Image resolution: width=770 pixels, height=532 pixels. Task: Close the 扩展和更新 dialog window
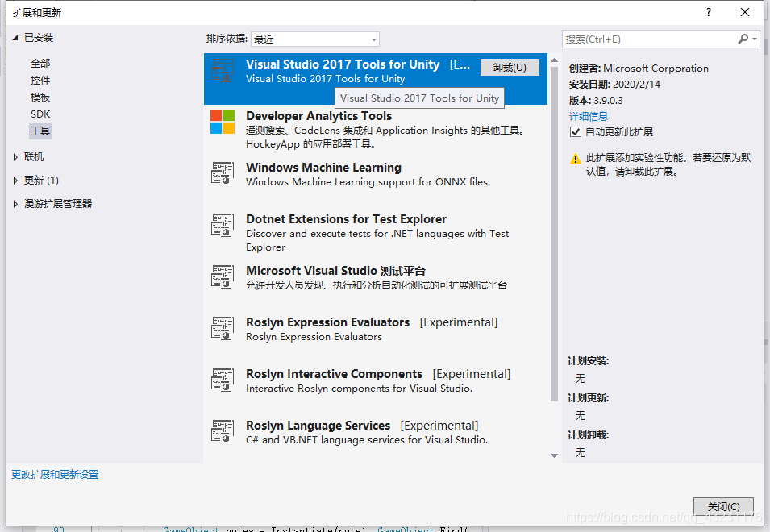coord(744,12)
